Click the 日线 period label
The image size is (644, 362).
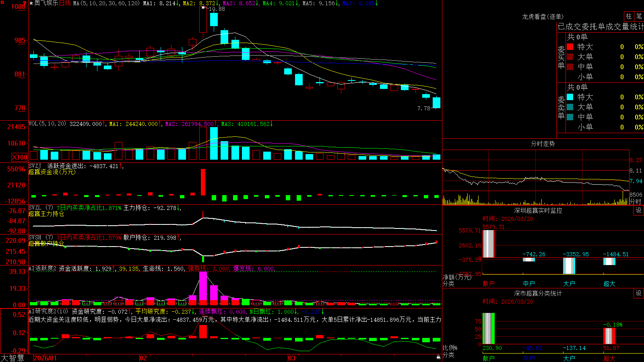(65, 3)
